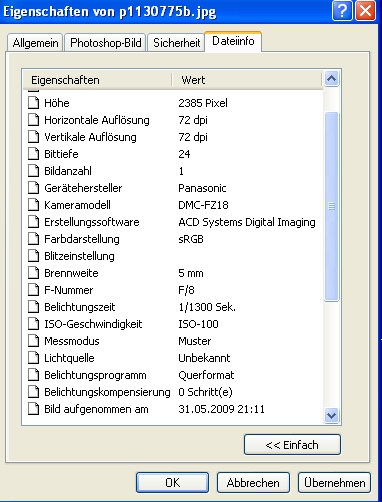Select the 0 Schritt(e) value
The width and height of the screenshot is (382, 502).
point(205,392)
